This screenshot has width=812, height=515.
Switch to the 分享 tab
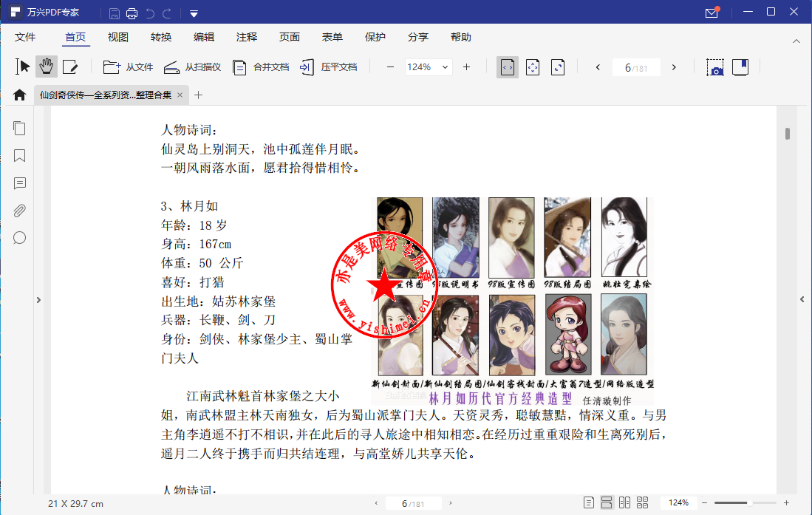pos(418,37)
